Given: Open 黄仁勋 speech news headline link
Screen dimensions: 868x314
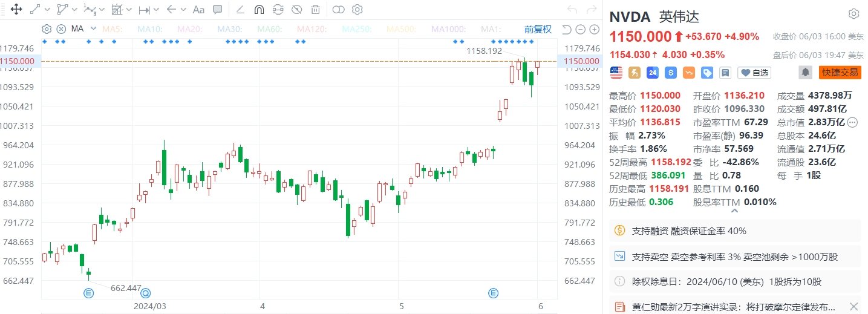Looking at the screenshot, I should pos(726,306).
